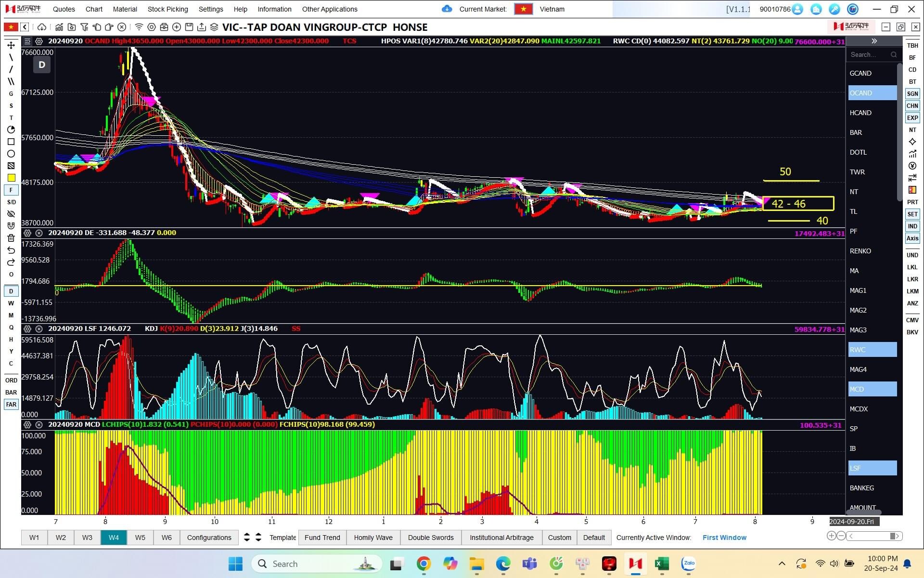Select the rectangle drawing tool
924x578 pixels.
pyautogui.click(x=11, y=142)
